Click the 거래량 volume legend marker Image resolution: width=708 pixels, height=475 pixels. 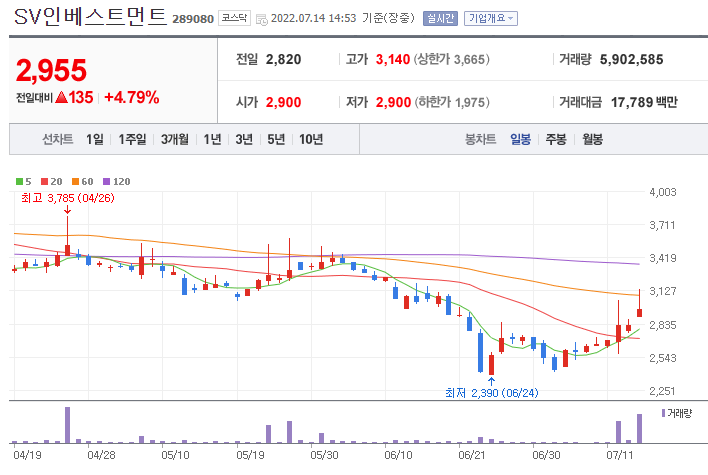coord(663,413)
